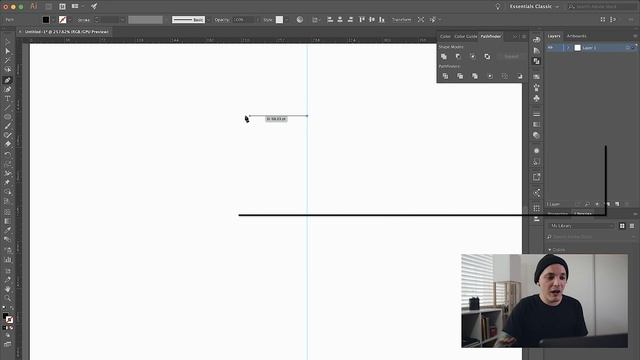Pick the Lasso tool
The width and height of the screenshot is (640, 360).
7,70
